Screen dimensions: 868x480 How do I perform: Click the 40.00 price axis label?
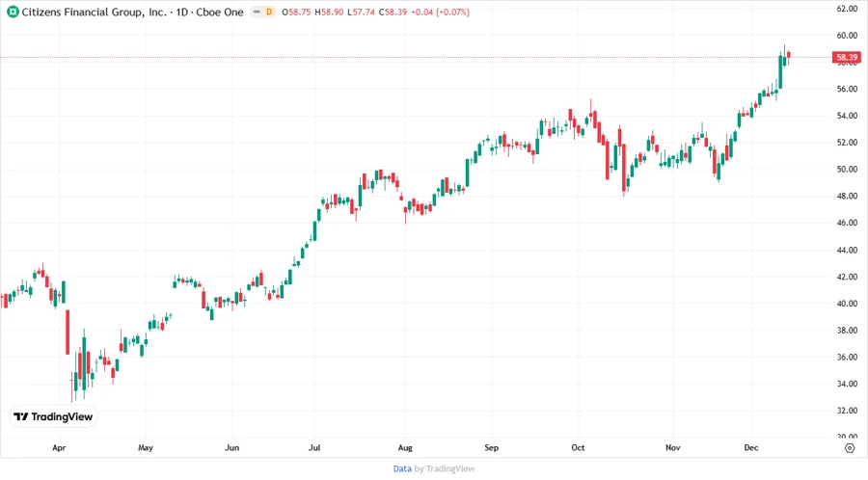tap(847, 304)
